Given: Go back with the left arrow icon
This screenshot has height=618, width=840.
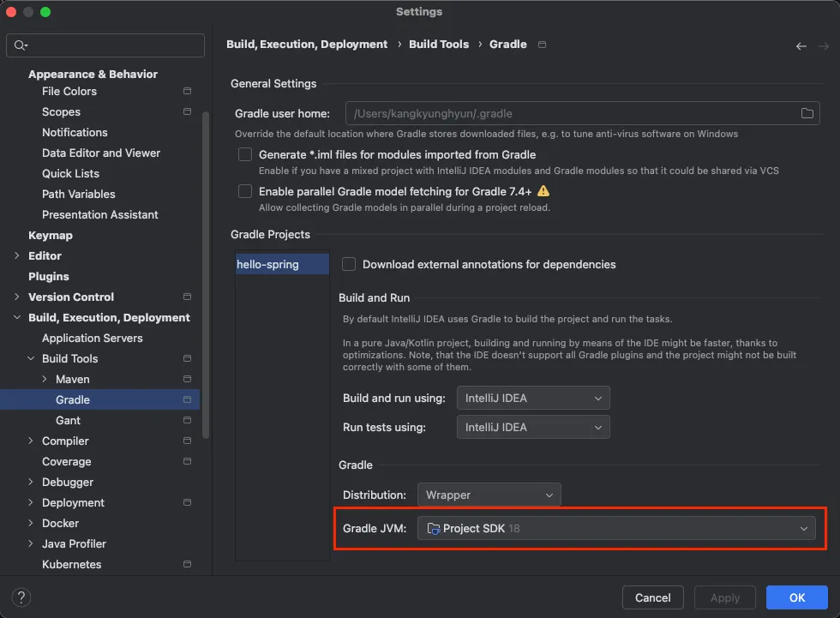Looking at the screenshot, I should (x=801, y=46).
